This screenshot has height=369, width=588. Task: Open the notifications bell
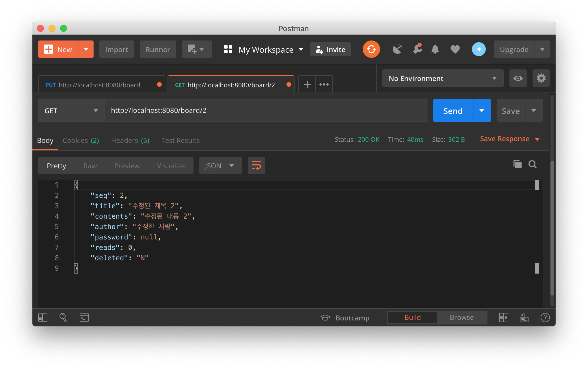435,49
